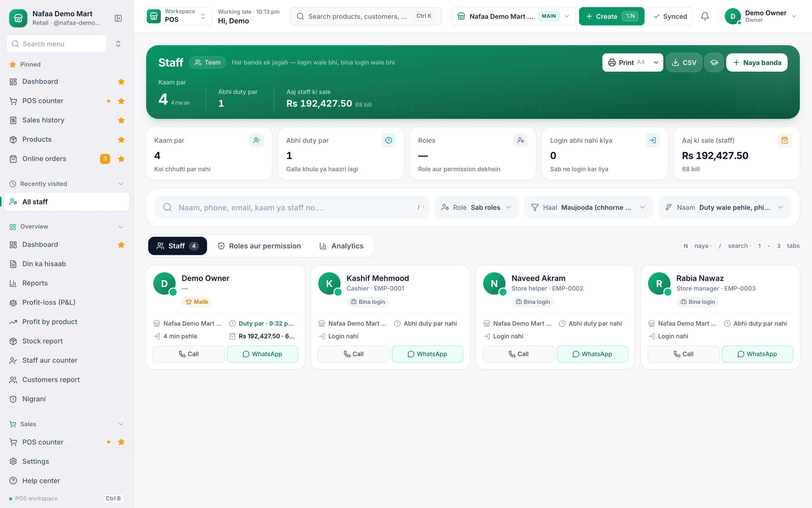The height and width of the screenshot is (508, 812).
Task: Click the Naya banda button
Action: coord(757,62)
